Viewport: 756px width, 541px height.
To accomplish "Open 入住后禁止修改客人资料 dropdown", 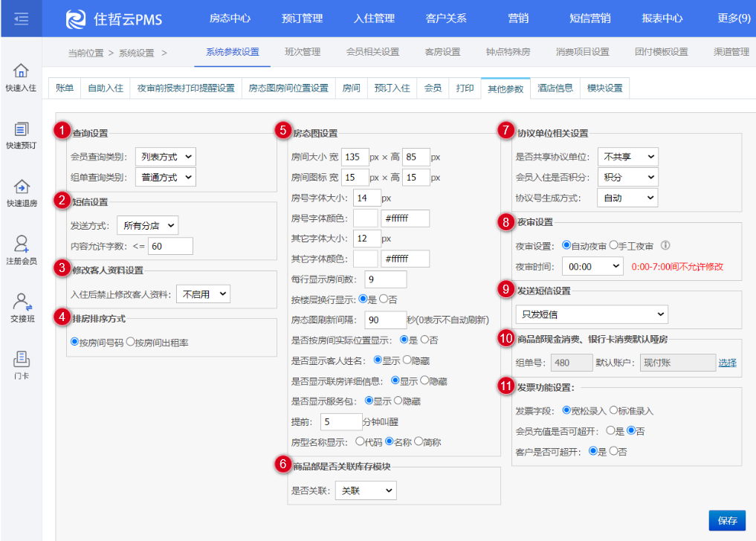I will coord(203,294).
